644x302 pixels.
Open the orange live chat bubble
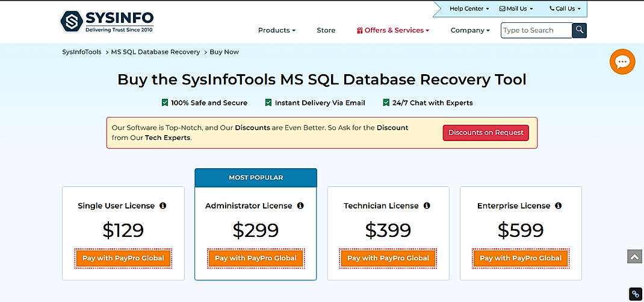pos(622,61)
